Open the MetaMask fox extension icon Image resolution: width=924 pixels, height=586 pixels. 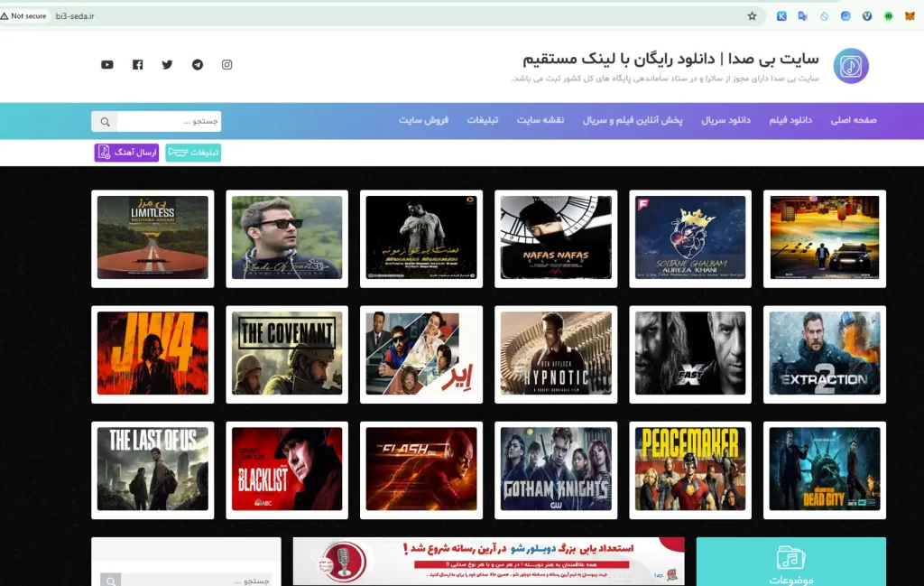pos(910,16)
